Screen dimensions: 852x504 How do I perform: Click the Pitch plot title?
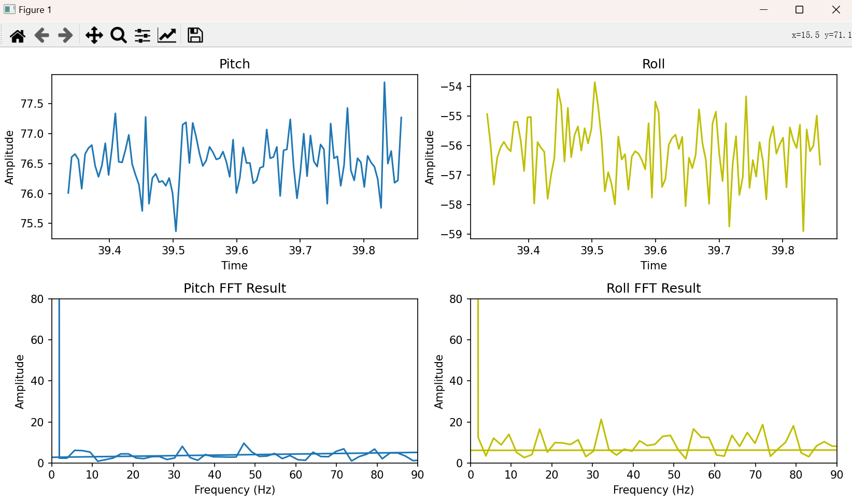point(234,64)
